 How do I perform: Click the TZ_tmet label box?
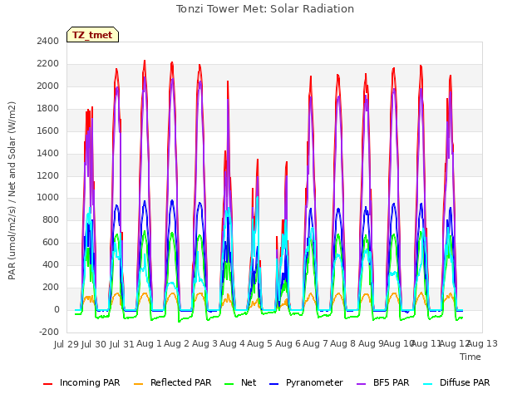(x=92, y=35)
